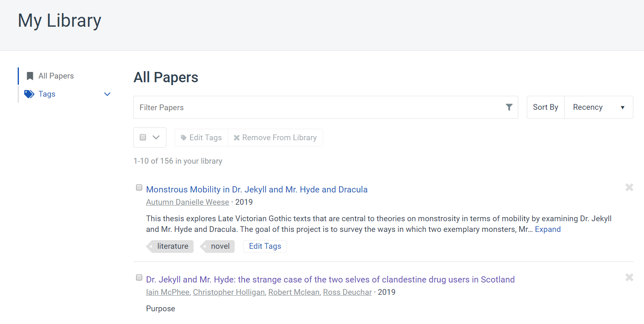The image size is (644, 324).
Task: Expand the Tags section chevron in the sidebar
Action: click(107, 94)
